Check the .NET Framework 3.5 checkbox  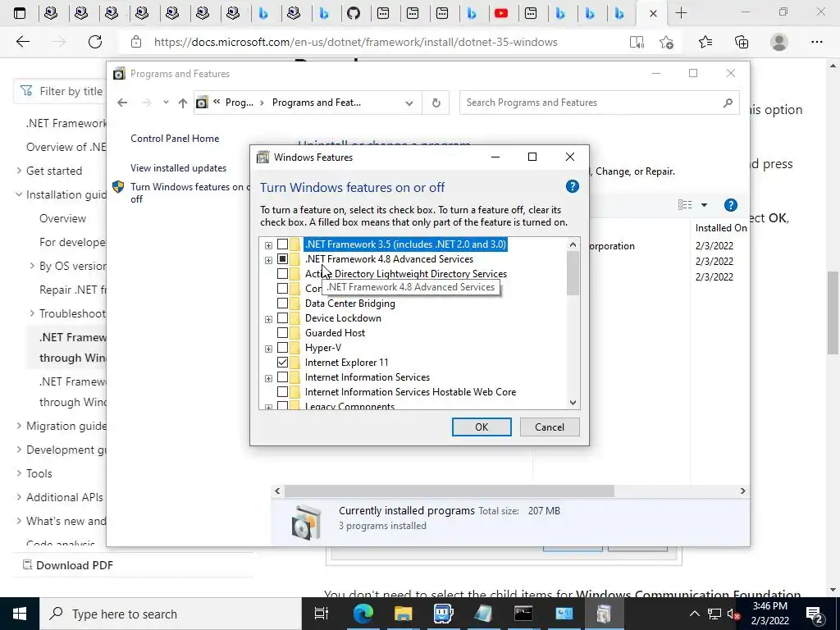coord(282,244)
